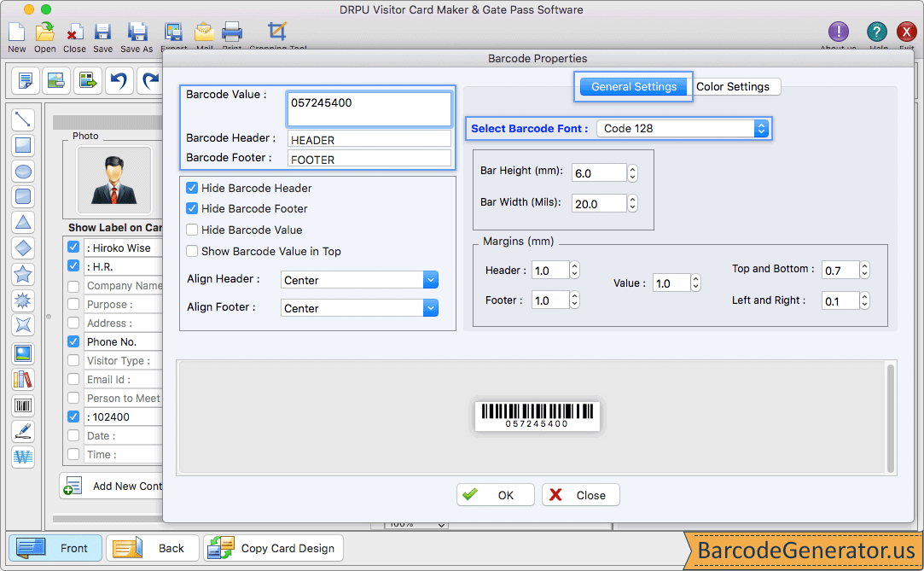
Task: Click the barcode preview scrollbar
Action: [x=891, y=417]
